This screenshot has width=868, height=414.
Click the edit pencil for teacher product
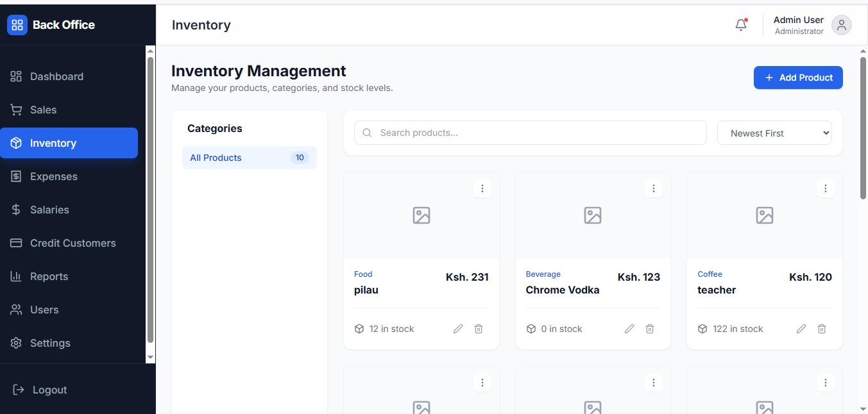pyautogui.click(x=801, y=329)
